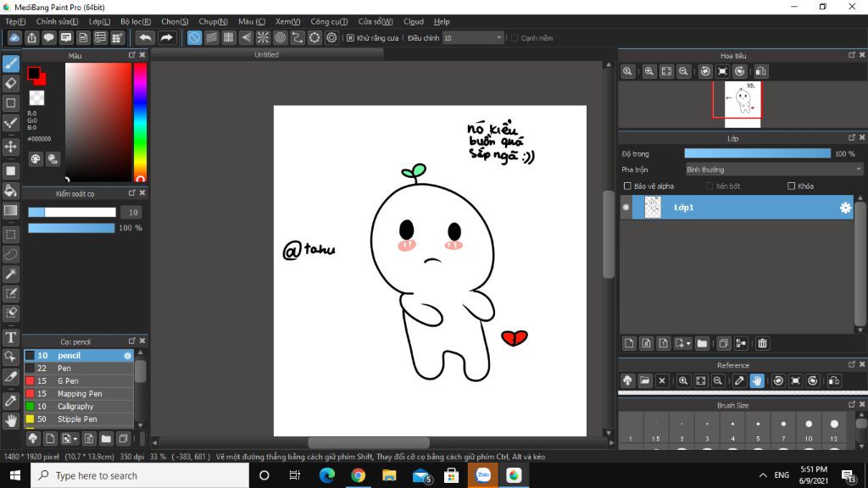Hide the Lớp1 layer visibility
This screenshot has width=868, height=488.
[626, 208]
